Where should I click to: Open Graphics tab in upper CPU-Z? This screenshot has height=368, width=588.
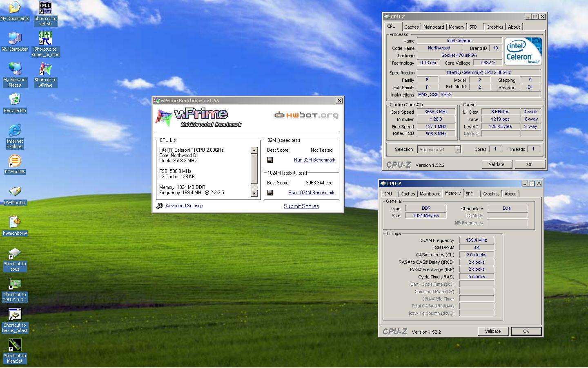click(x=494, y=27)
